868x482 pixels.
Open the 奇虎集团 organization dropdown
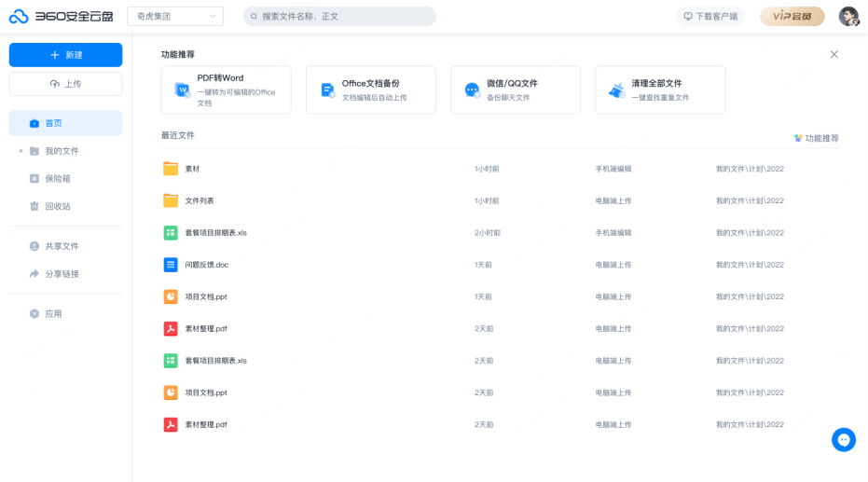(175, 17)
